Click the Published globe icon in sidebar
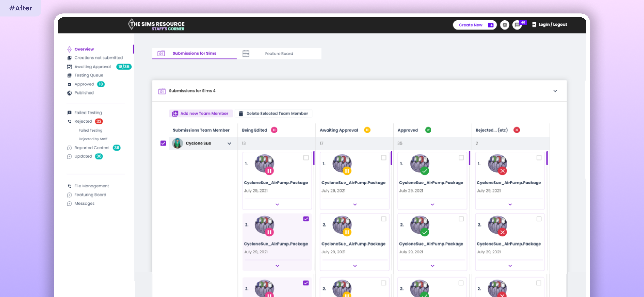Image resolution: width=644 pixels, height=297 pixels. (x=69, y=93)
